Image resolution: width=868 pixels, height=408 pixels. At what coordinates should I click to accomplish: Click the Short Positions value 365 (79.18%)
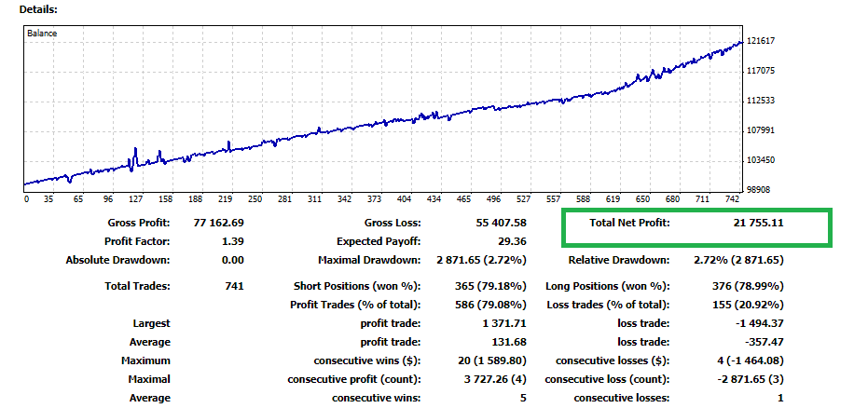tap(489, 286)
